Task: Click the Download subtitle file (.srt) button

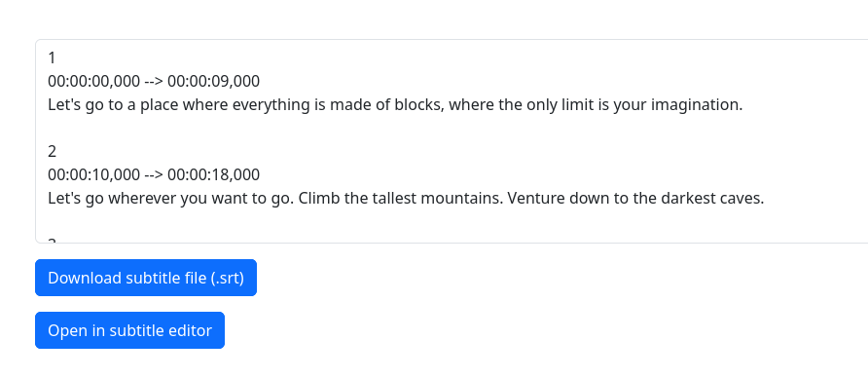Action: (x=146, y=278)
